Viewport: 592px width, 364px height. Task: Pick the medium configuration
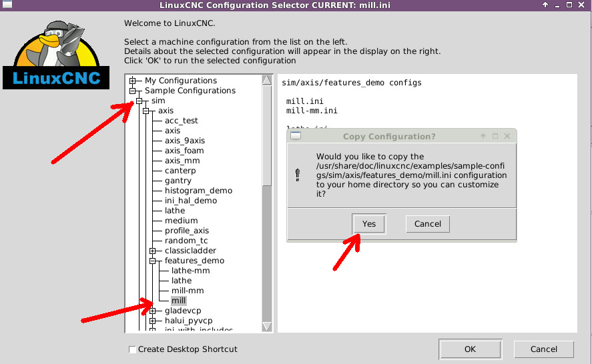(182, 221)
